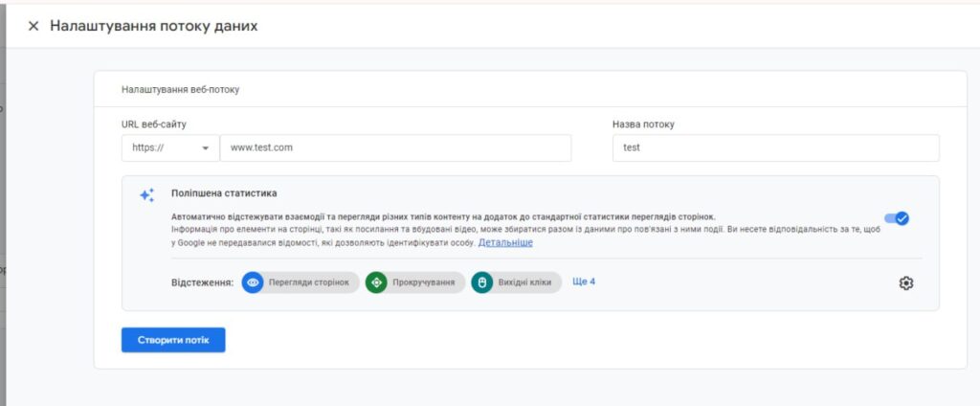The height and width of the screenshot is (406, 980).
Task: Open enhanced measurement gear settings
Action: (x=906, y=282)
